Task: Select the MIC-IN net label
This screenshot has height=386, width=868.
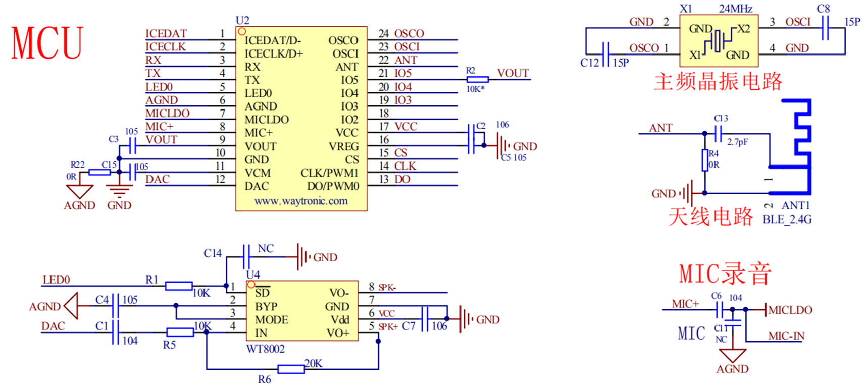Action: coord(786,336)
